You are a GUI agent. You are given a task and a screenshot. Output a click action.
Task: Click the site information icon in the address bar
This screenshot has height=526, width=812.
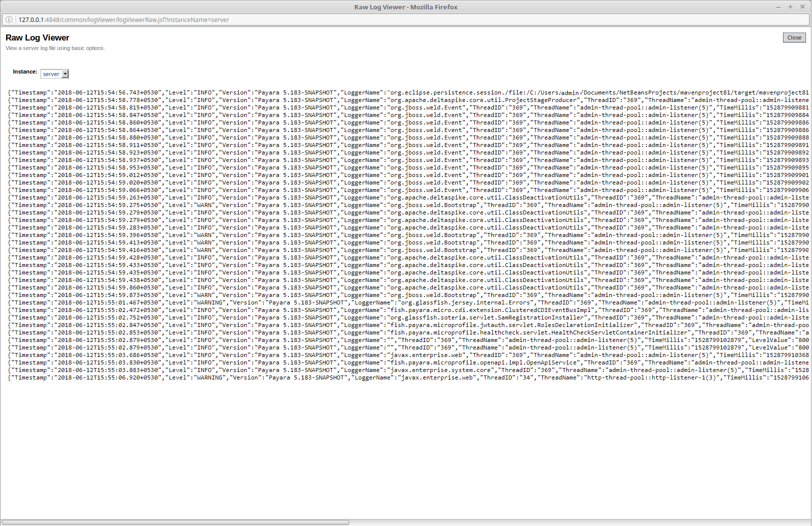tap(9, 19)
